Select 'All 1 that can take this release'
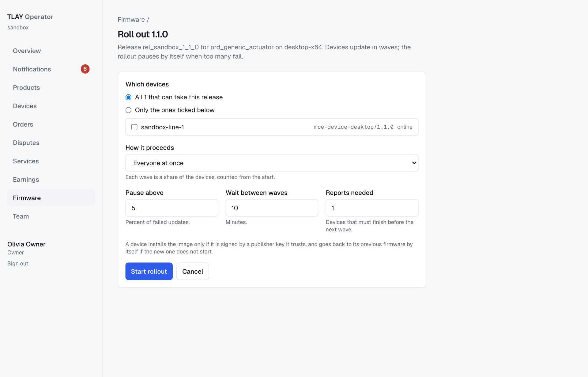588x377 pixels. click(x=128, y=97)
